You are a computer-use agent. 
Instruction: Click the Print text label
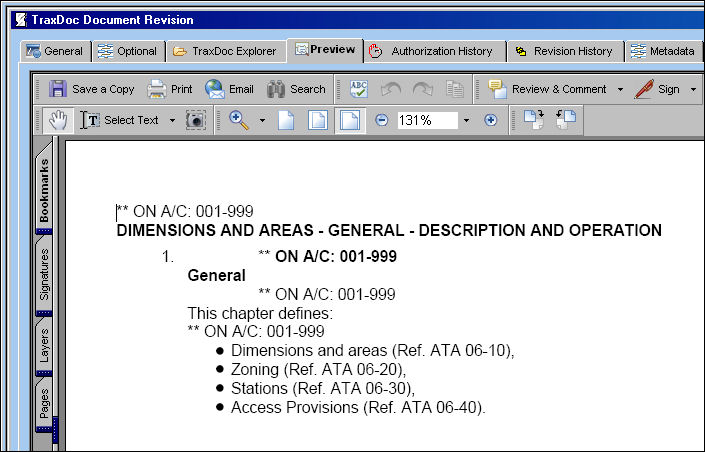coord(182,89)
